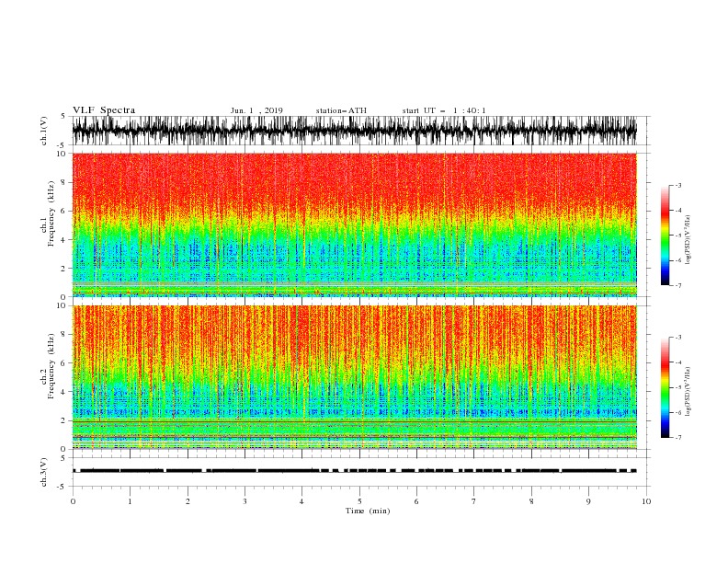
Task: Click the time axis tick label "6"
Action: point(416,501)
